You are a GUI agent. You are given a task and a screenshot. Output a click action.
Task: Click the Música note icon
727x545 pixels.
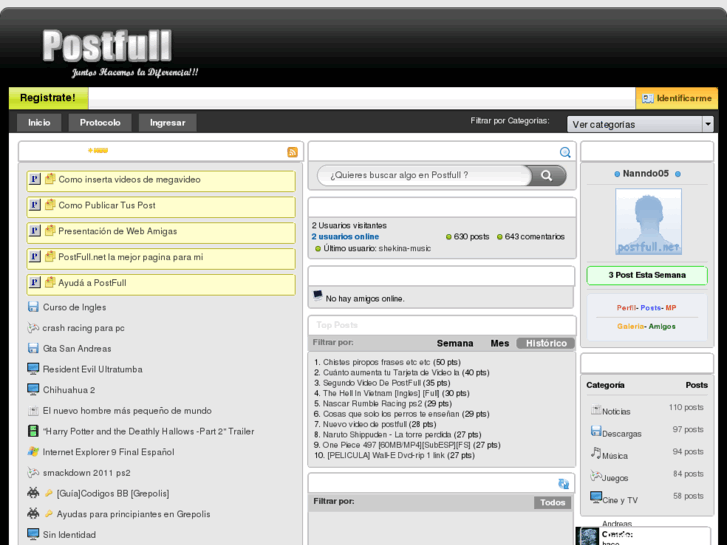point(596,454)
